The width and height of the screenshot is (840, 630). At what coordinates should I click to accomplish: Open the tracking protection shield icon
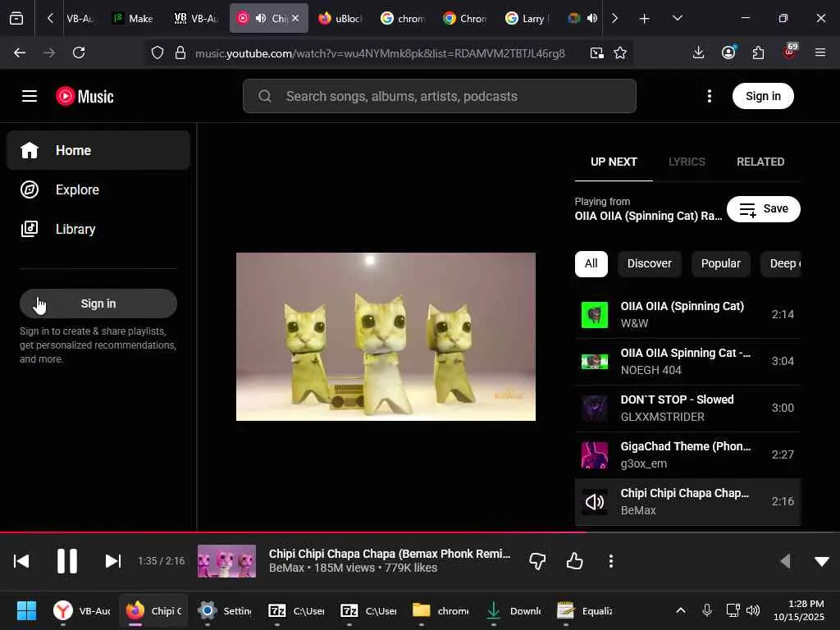tap(157, 52)
